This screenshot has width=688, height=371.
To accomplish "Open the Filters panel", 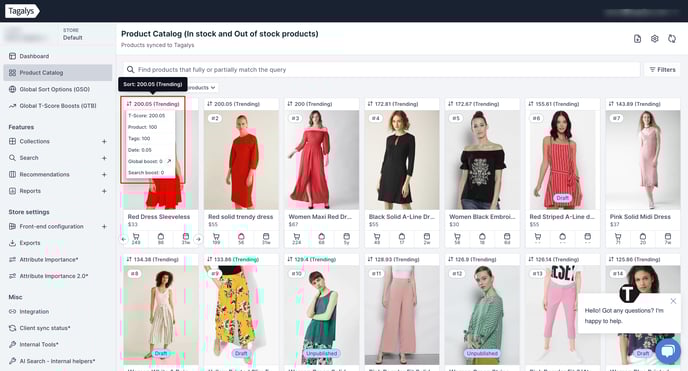I will (663, 70).
